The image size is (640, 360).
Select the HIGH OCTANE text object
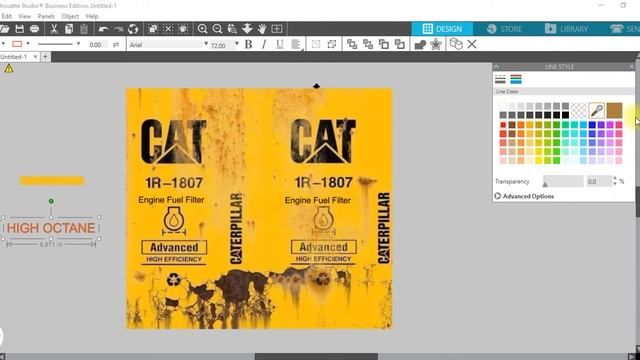tap(51, 228)
